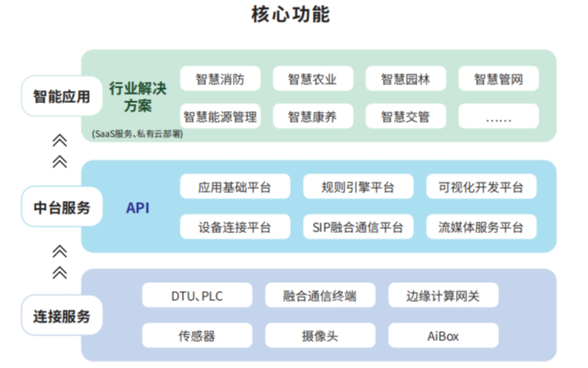Viewport: 588px width, 368px height.
Task: Select 可视化开发平台 box
Action: coord(481,187)
